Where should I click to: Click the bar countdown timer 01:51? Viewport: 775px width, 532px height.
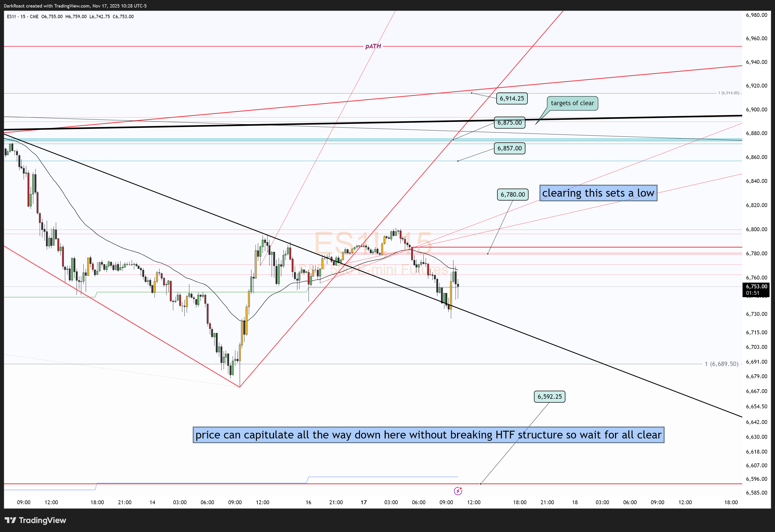(753, 293)
